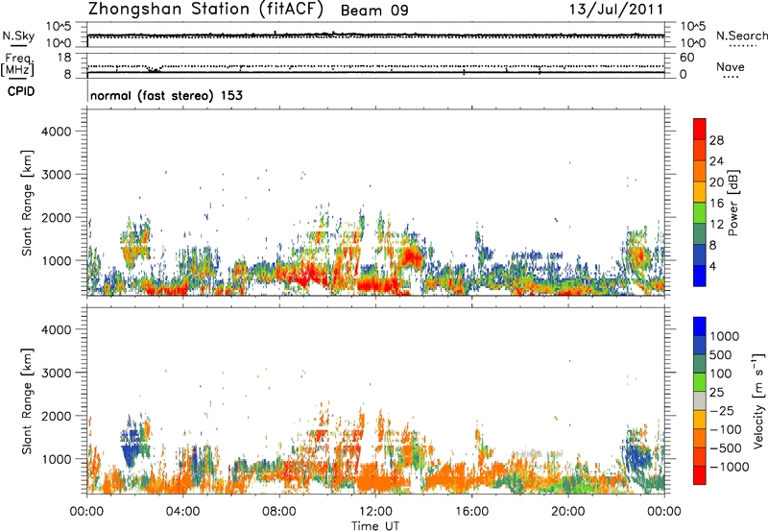Click the '3000' tick on the velocity panel
The height and width of the screenshot is (532, 768).
[x=57, y=373]
